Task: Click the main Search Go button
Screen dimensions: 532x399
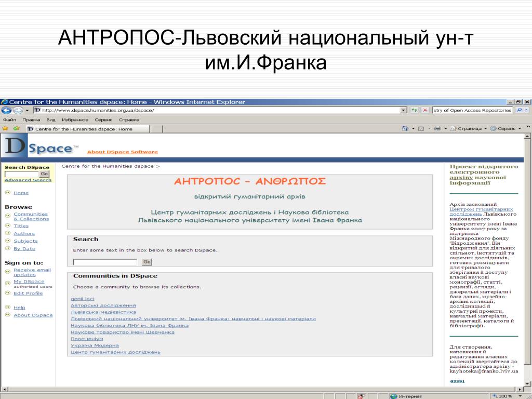Action: (147, 262)
